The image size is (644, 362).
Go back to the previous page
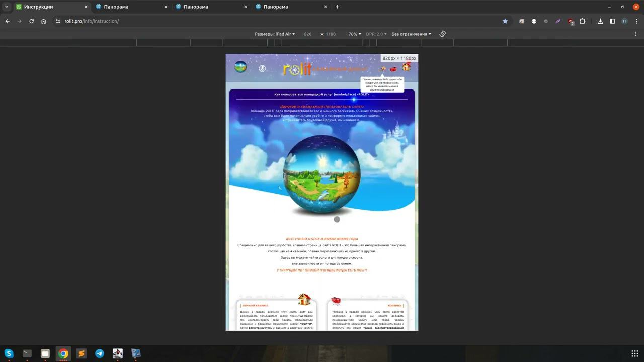[x=8, y=21]
